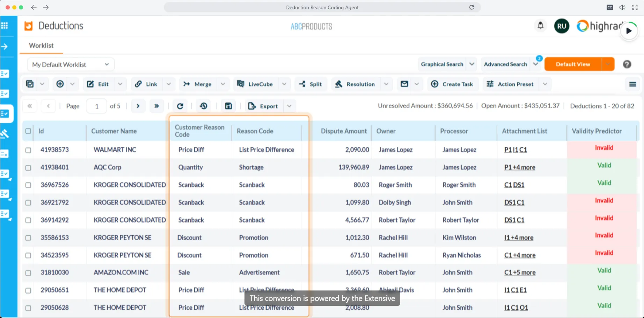
Task: Click the select-all copy toolbar icon
Action: tap(30, 84)
